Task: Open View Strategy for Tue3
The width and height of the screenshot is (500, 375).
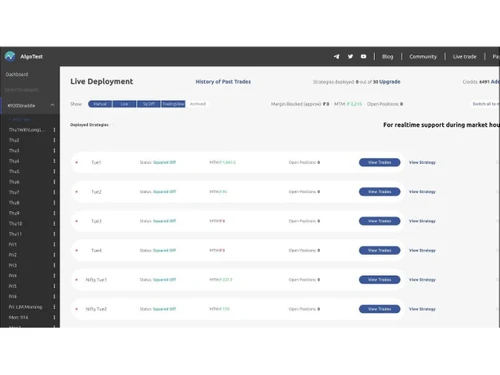Action: point(422,221)
